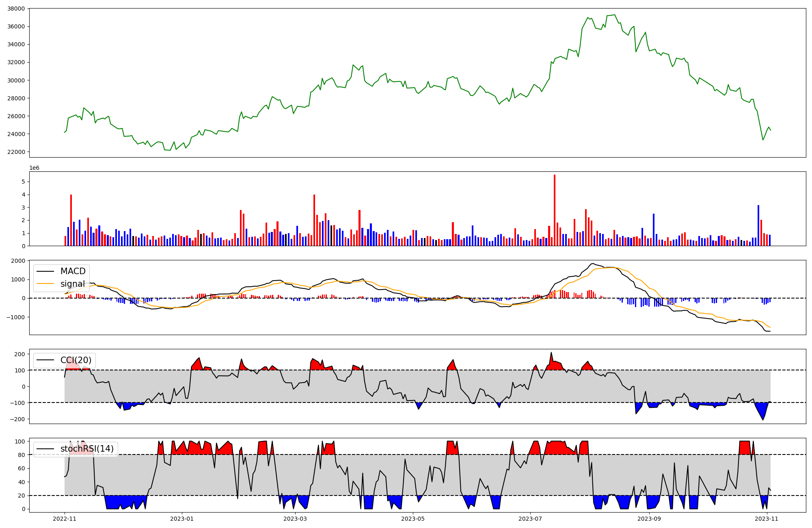The image size is (812, 528).
Task: Click the 2023-03 x-axis date label
Action: tap(295, 519)
